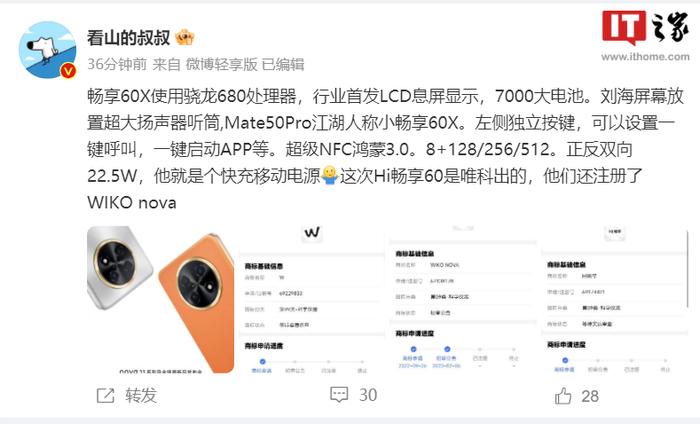Open the orange phone image thumbnail
The height and width of the screenshot is (424, 700).
point(161,299)
